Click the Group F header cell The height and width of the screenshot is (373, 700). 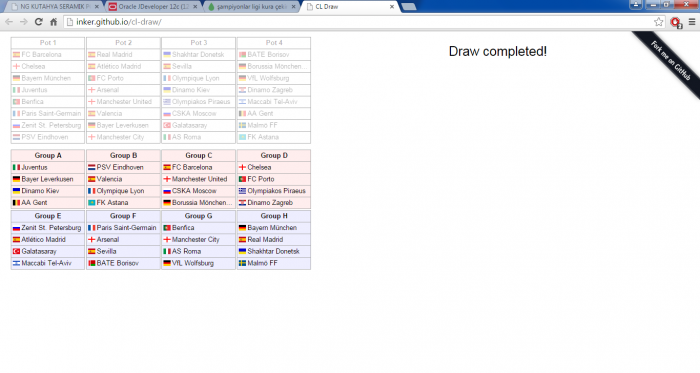coord(123,216)
